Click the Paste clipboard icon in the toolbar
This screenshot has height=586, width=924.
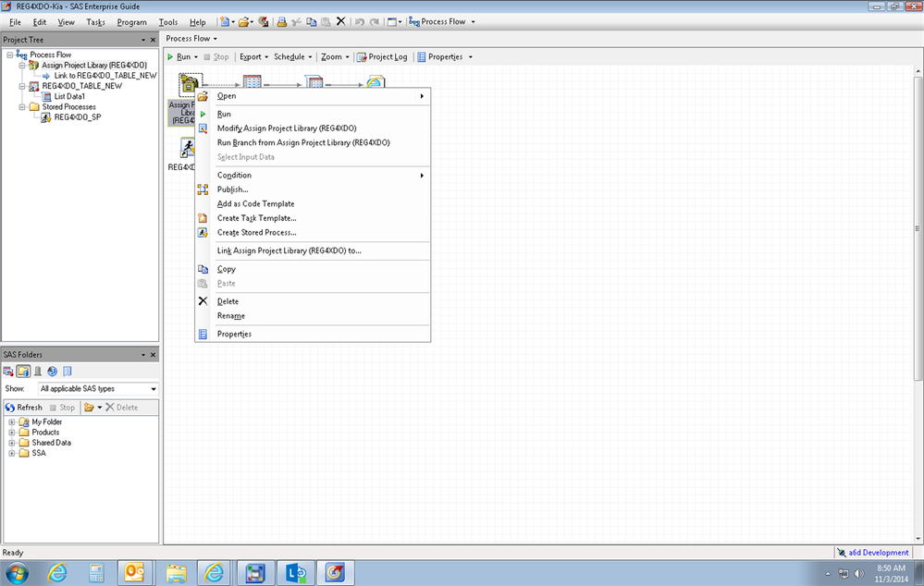click(x=326, y=22)
